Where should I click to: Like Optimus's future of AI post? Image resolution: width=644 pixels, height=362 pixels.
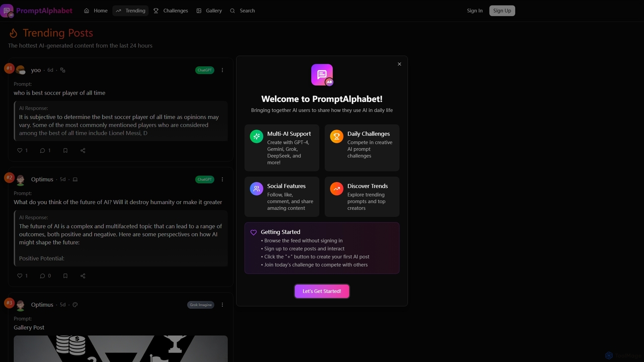click(x=23, y=276)
